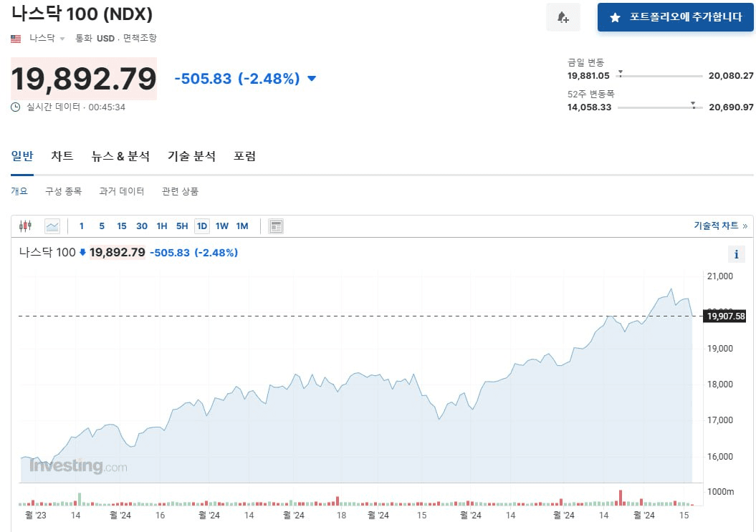Click the main price 19,892.79
This screenshot has width=756, height=532.
coord(84,79)
